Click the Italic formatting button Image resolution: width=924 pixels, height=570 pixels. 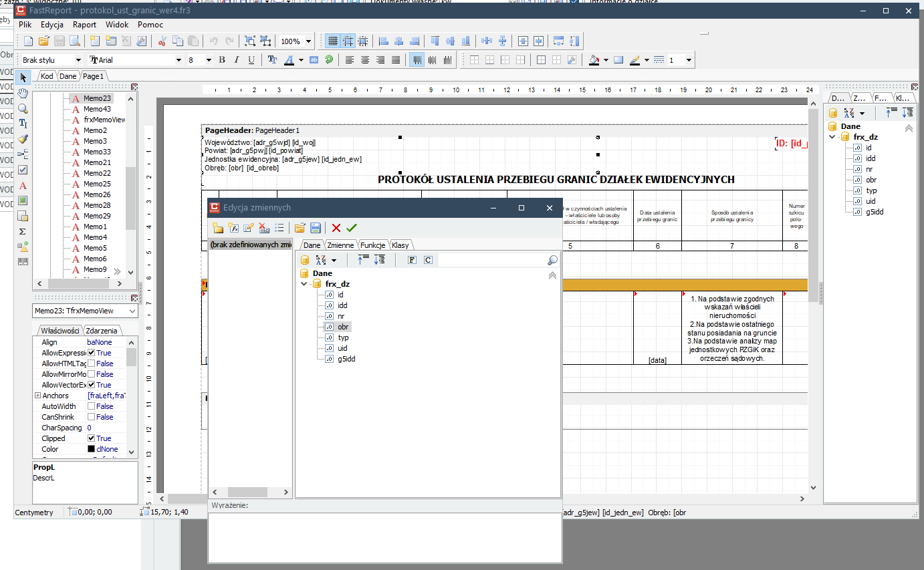click(x=237, y=60)
